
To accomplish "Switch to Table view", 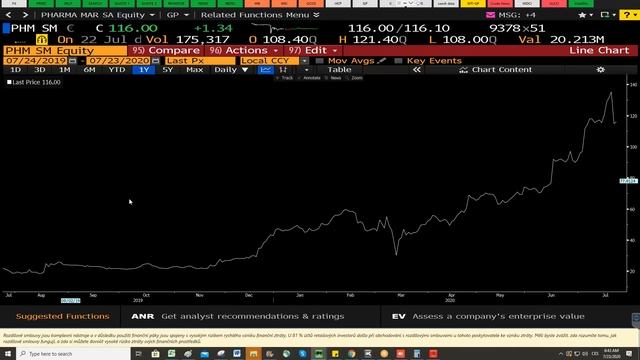I will click(x=339, y=70).
